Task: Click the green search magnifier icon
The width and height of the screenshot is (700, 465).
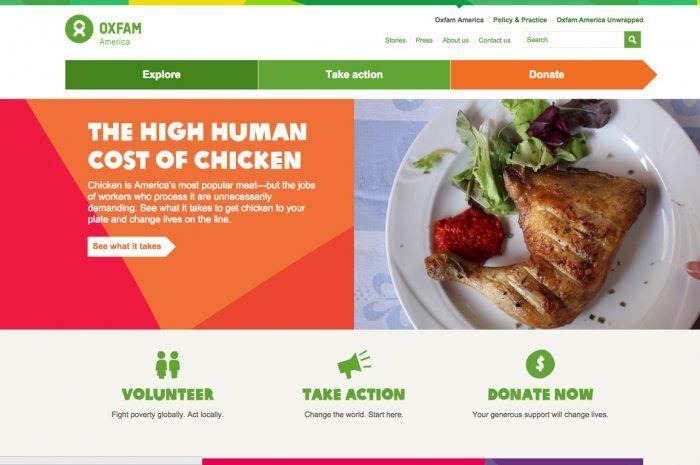Action: point(632,40)
